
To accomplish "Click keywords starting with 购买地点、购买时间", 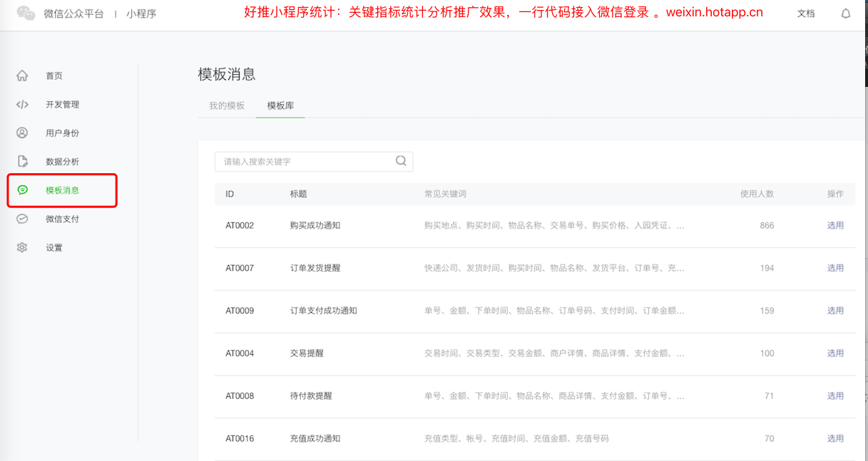I will (x=554, y=225).
